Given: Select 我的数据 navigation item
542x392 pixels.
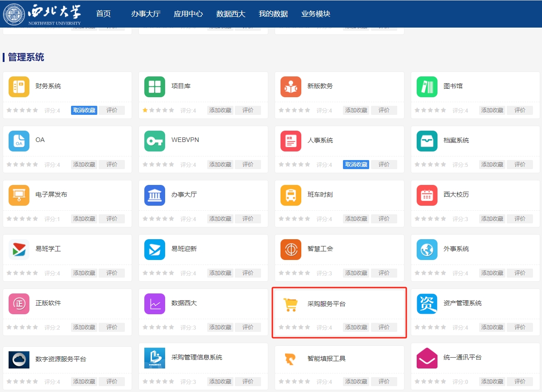Looking at the screenshot, I should tap(273, 14).
